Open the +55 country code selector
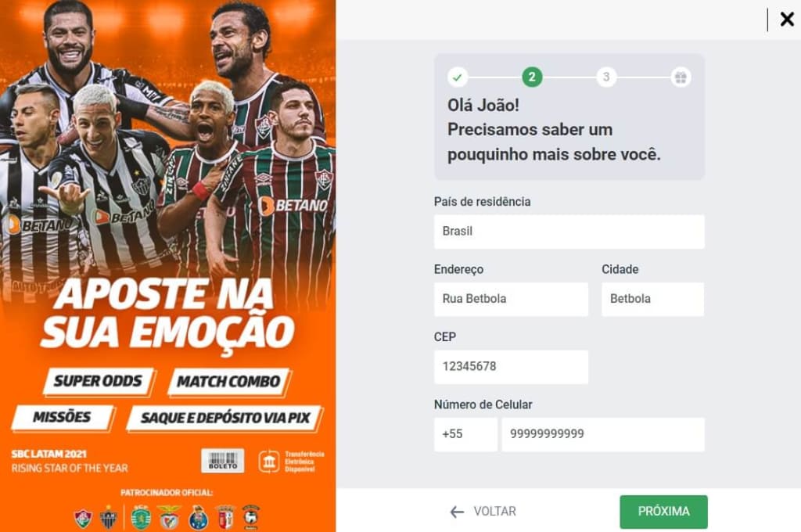 pos(465,434)
